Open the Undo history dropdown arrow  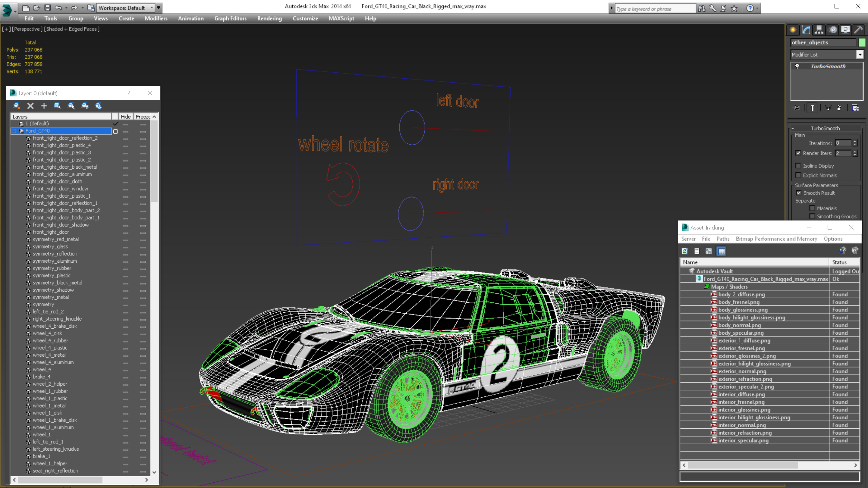coord(66,8)
